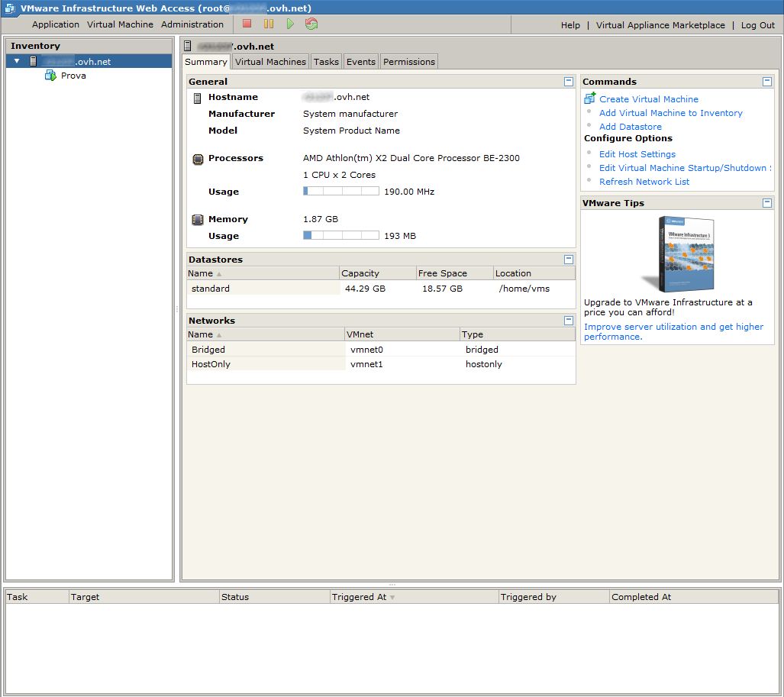Click the Create Virtual Machine icon
The height and width of the screenshot is (697, 784).
[590, 98]
